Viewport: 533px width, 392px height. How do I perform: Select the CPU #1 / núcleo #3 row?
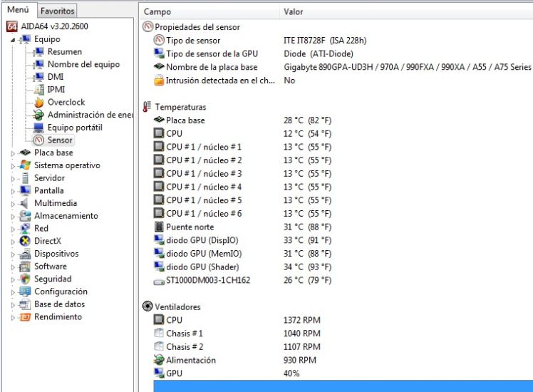tap(343, 174)
